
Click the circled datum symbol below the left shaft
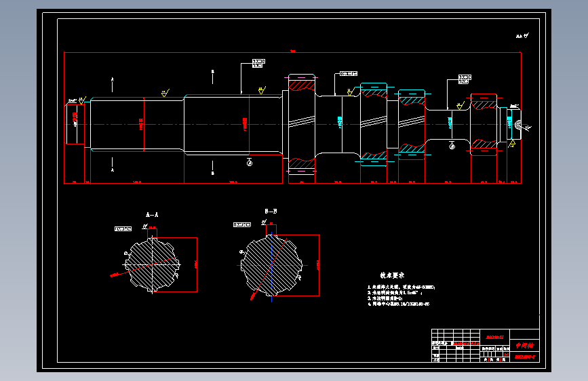click(250, 163)
